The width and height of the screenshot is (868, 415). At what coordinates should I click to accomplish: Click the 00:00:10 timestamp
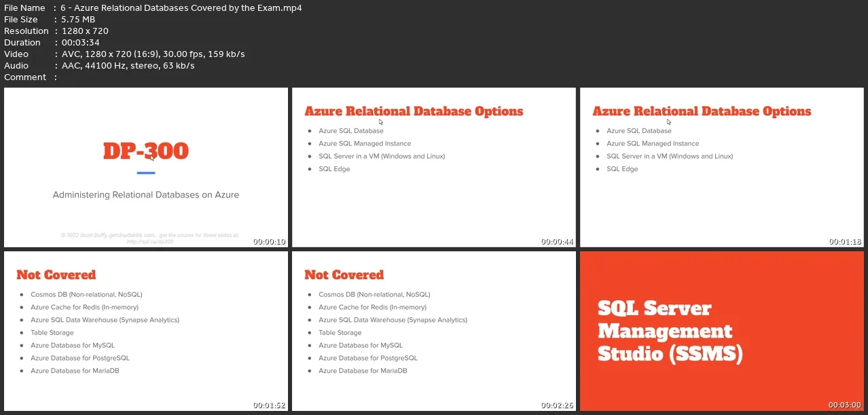tap(270, 241)
